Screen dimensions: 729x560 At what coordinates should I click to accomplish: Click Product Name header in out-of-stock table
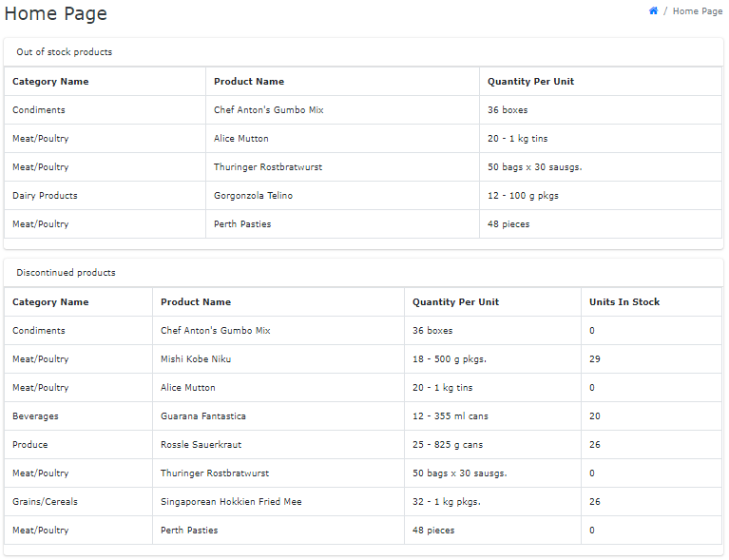coord(249,82)
